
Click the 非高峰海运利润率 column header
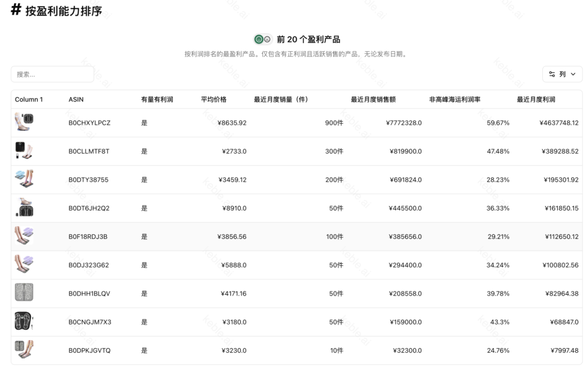click(454, 99)
